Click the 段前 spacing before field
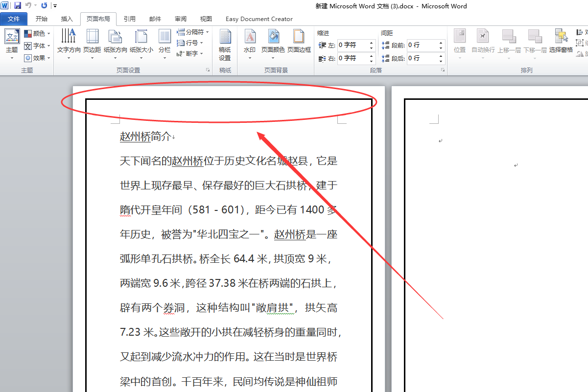 click(422, 45)
